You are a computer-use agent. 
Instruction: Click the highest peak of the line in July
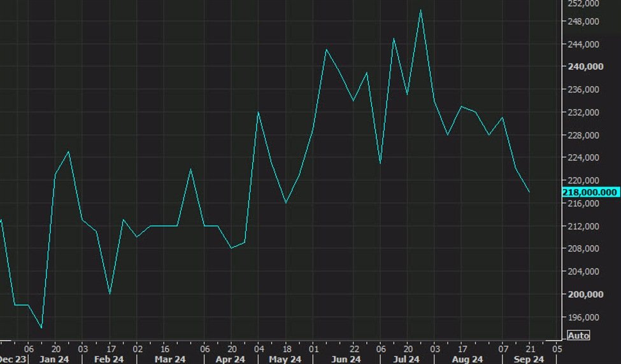tap(420, 10)
